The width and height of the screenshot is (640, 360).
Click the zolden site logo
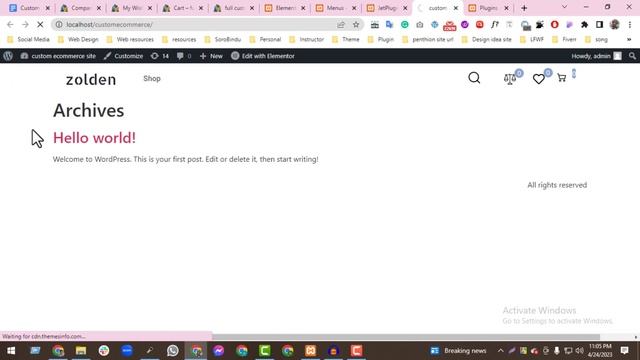click(x=91, y=79)
